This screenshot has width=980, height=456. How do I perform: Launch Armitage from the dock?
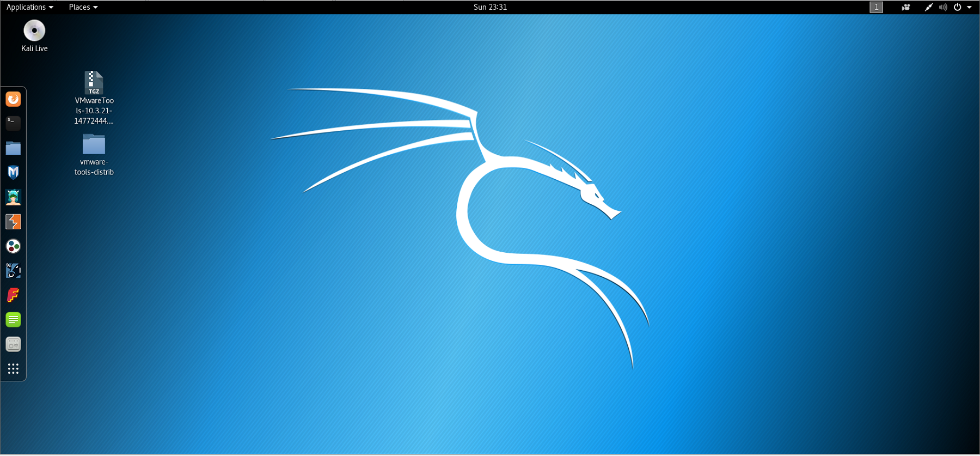click(x=13, y=197)
